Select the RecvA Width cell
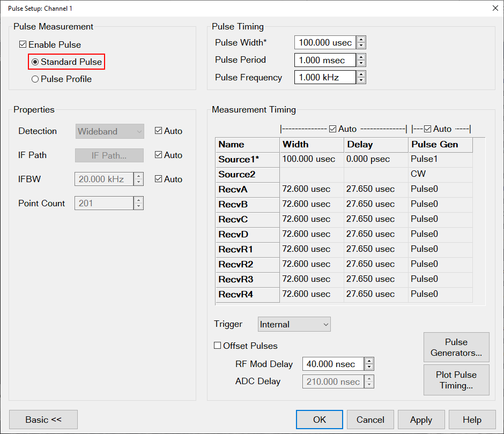 [311, 190]
